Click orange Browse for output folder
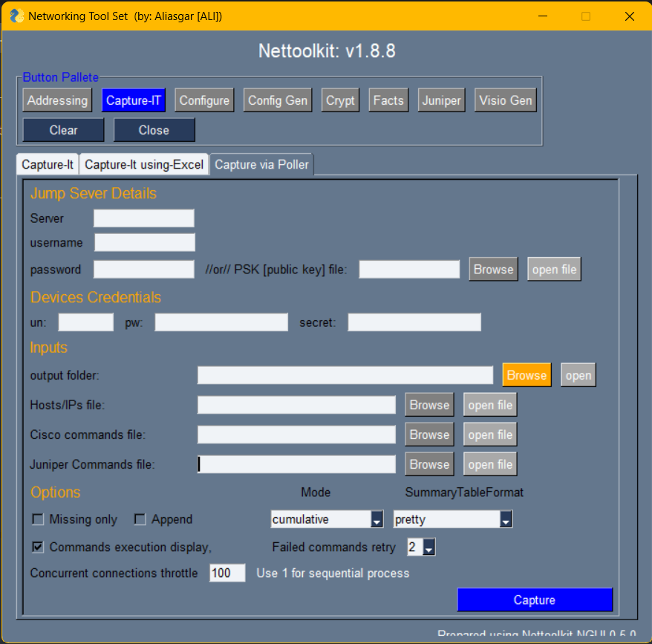The height and width of the screenshot is (644, 652). point(527,375)
